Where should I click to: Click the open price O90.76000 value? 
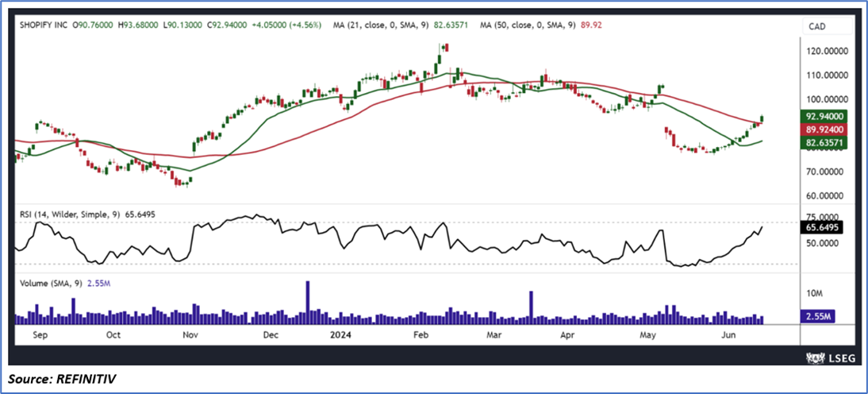[x=93, y=25]
